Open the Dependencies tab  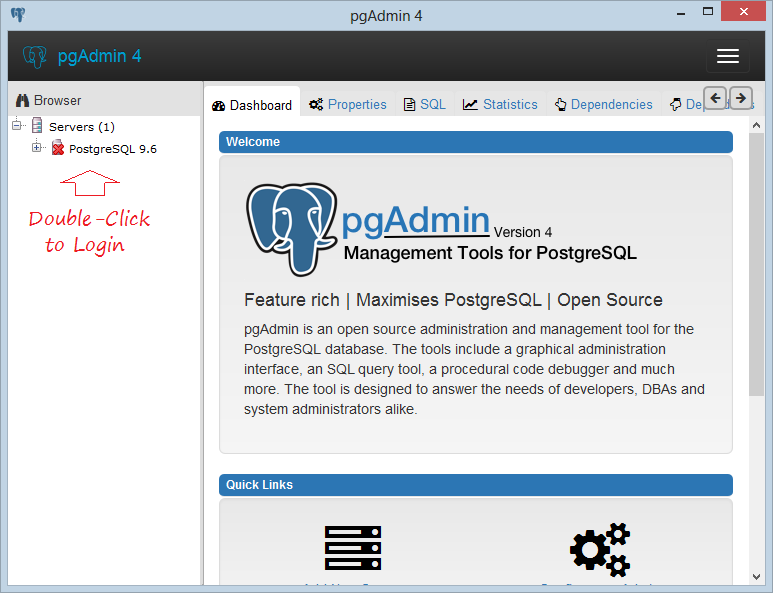[603, 105]
